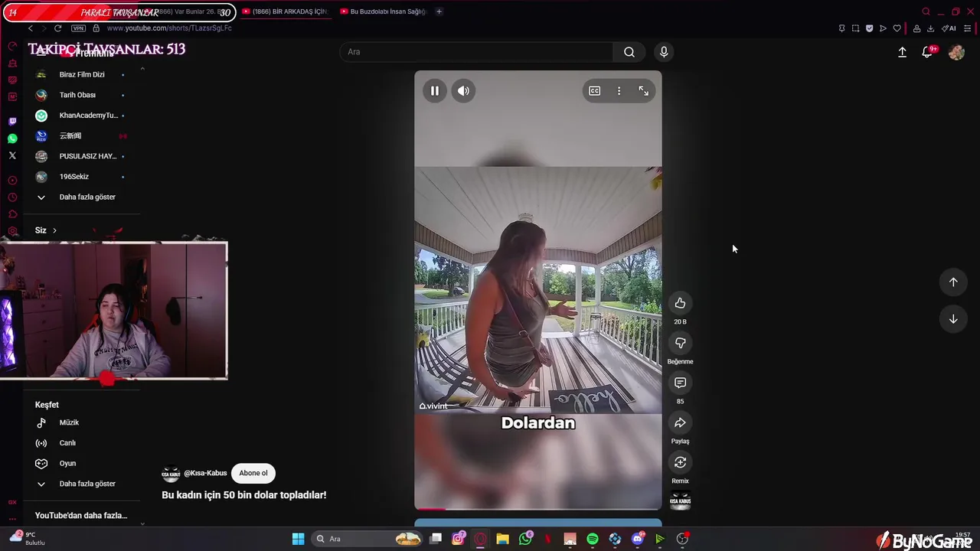
Task: Go to next Short with down arrow
Action: [x=953, y=319]
